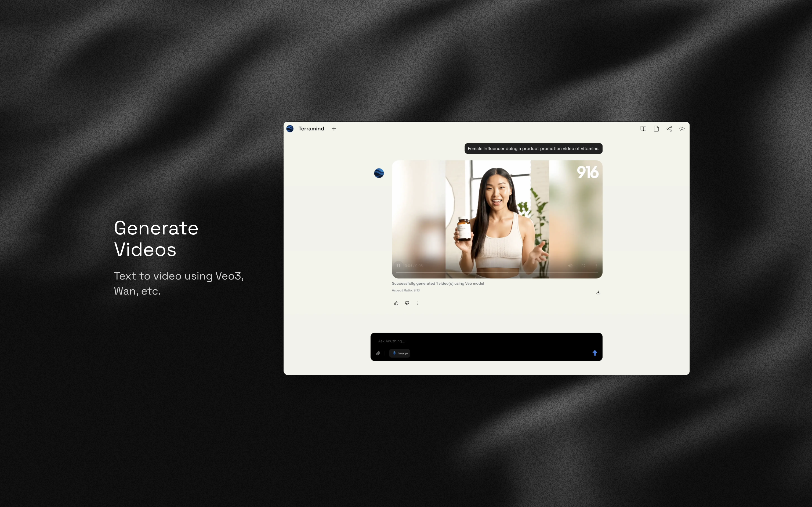Image resolution: width=812 pixels, height=507 pixels.
Task: Open the book library icon
Action: (643, 129)
